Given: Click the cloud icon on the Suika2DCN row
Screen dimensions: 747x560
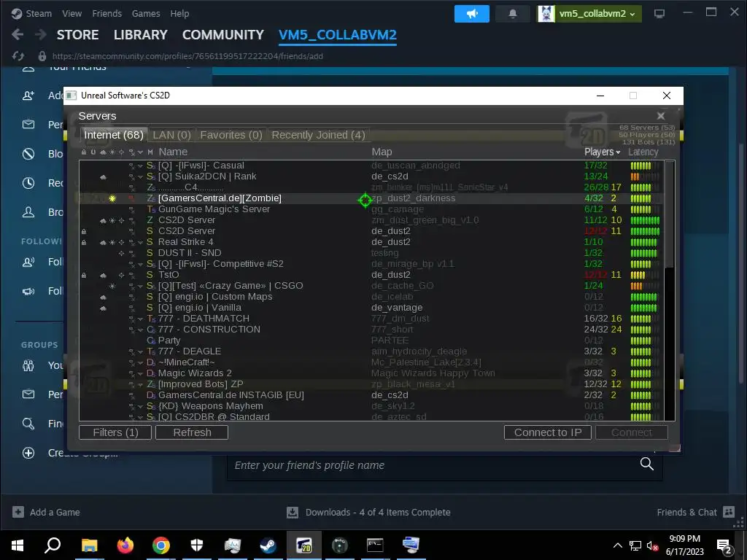Looking at the screenshot, I should click(103, 176).
